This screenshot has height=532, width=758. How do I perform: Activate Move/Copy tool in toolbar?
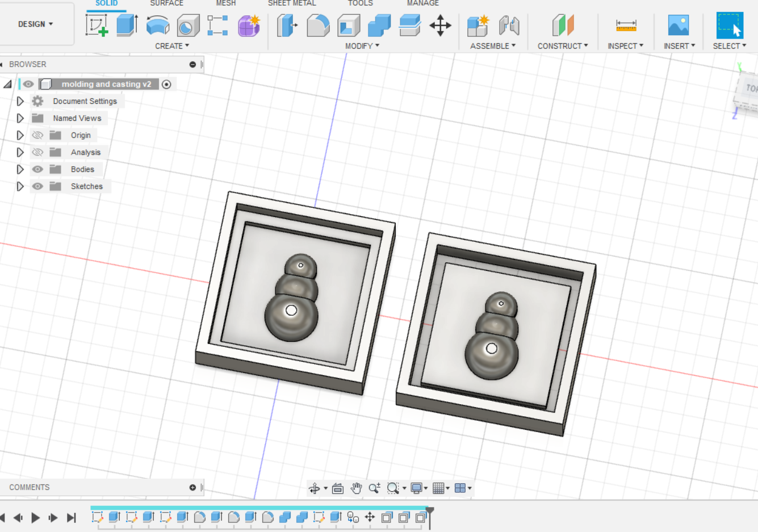pyautogui.click(x=440, y=26)
